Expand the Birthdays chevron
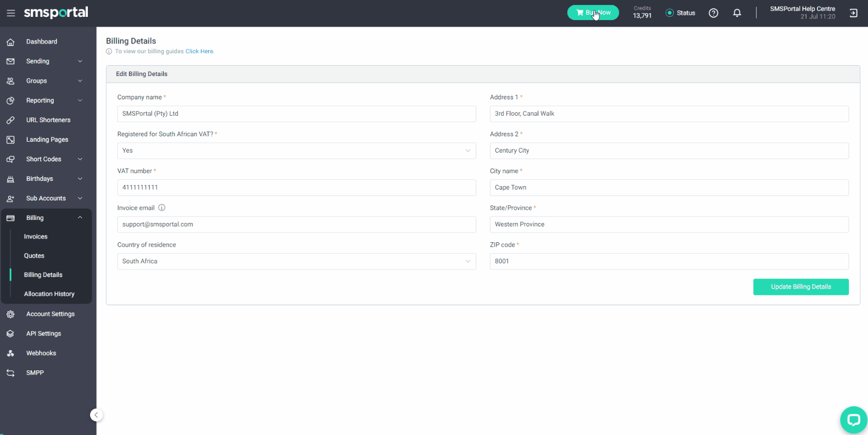 pyautogui.click(x=80, y=179)
